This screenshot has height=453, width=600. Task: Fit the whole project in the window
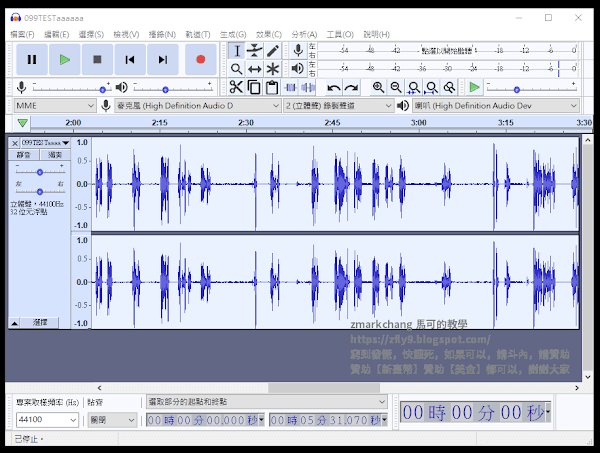(432, 87)
